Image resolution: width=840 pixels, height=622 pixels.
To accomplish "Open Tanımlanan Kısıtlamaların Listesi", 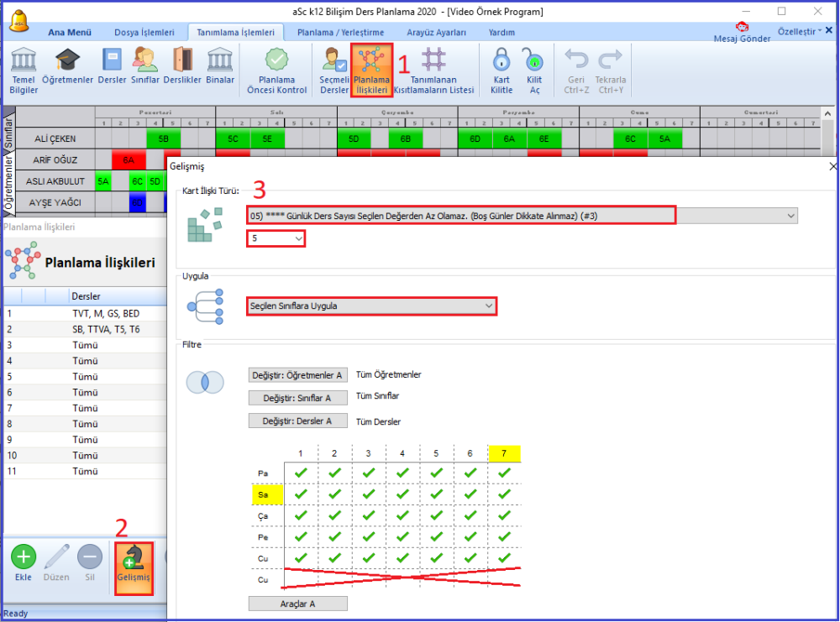I will 434,71.
